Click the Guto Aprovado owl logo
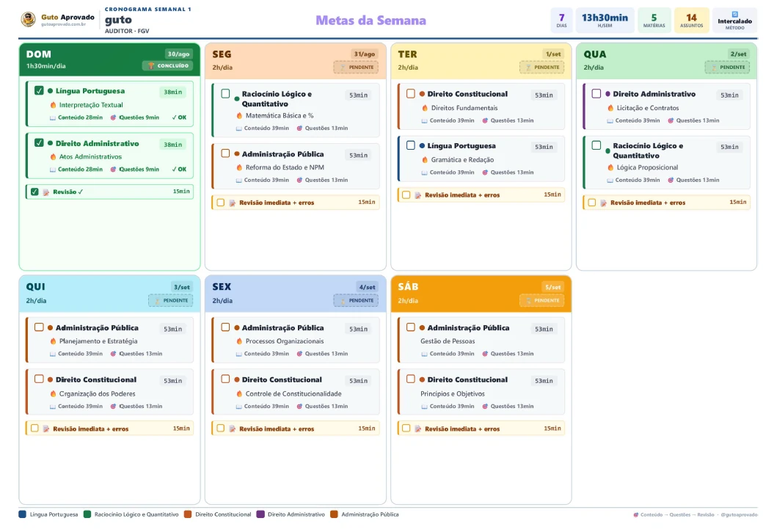The height and width of the screenshot is (532, 774). click(x=28, y=19)
